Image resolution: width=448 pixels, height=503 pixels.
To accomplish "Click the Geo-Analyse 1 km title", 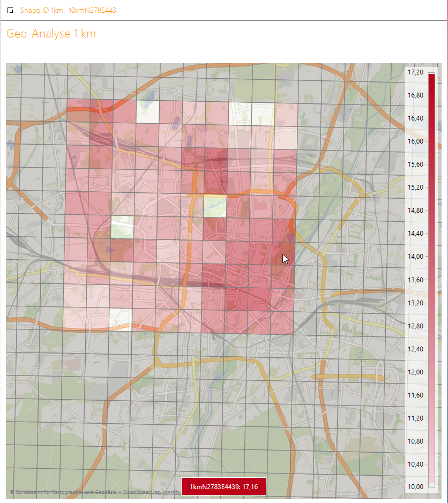I will coord(51,34).
